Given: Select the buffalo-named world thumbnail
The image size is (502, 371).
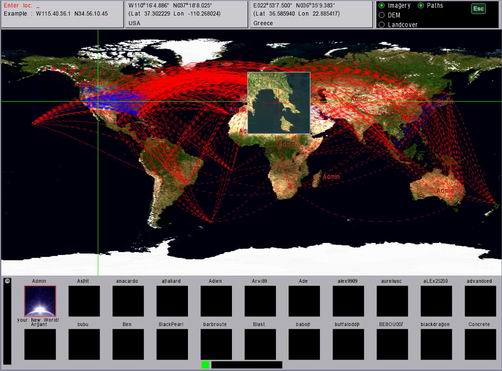Looking at the screenshot, I should point(348,344).
